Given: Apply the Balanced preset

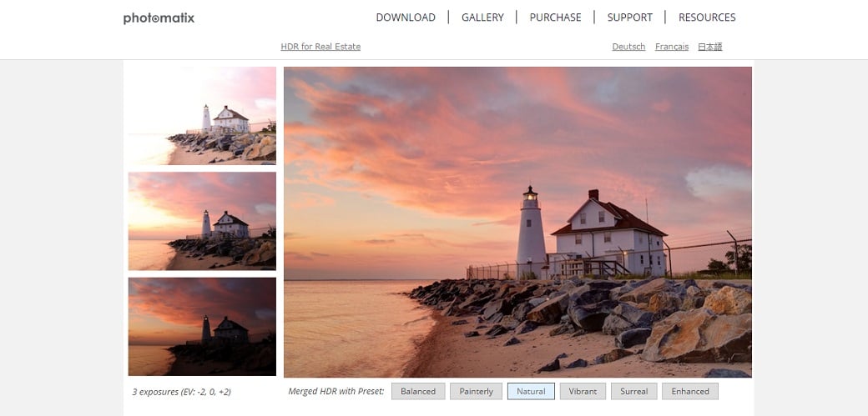Looking at the screenshot, I should coord(417,391).
